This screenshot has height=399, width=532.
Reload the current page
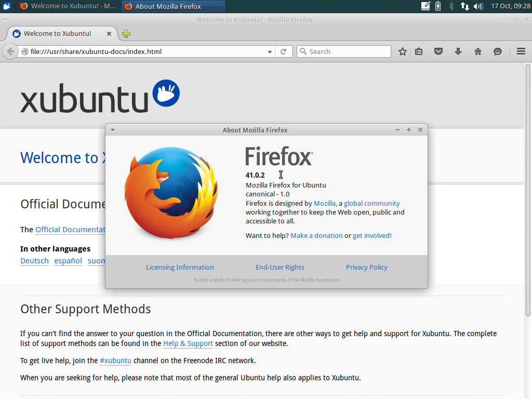284,51
